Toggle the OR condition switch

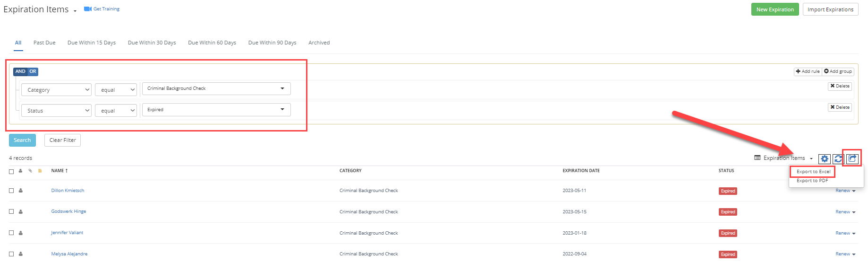pos(33,71)
